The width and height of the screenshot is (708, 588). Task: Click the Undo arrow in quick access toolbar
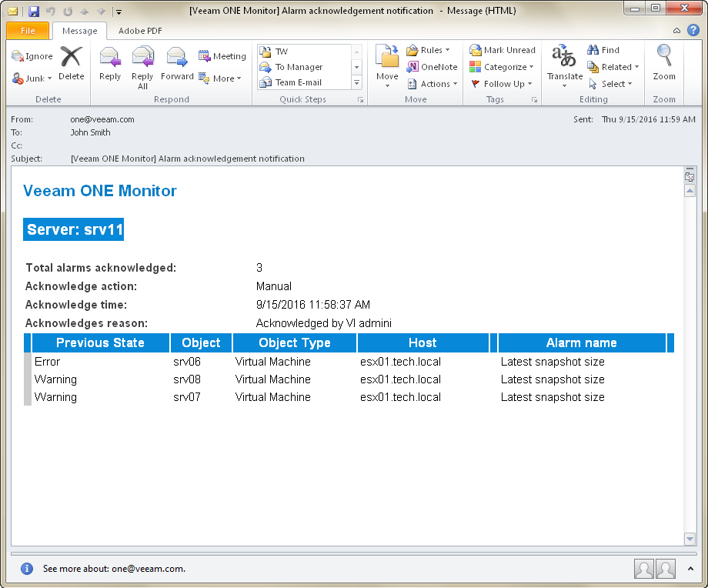pos(51,11)
